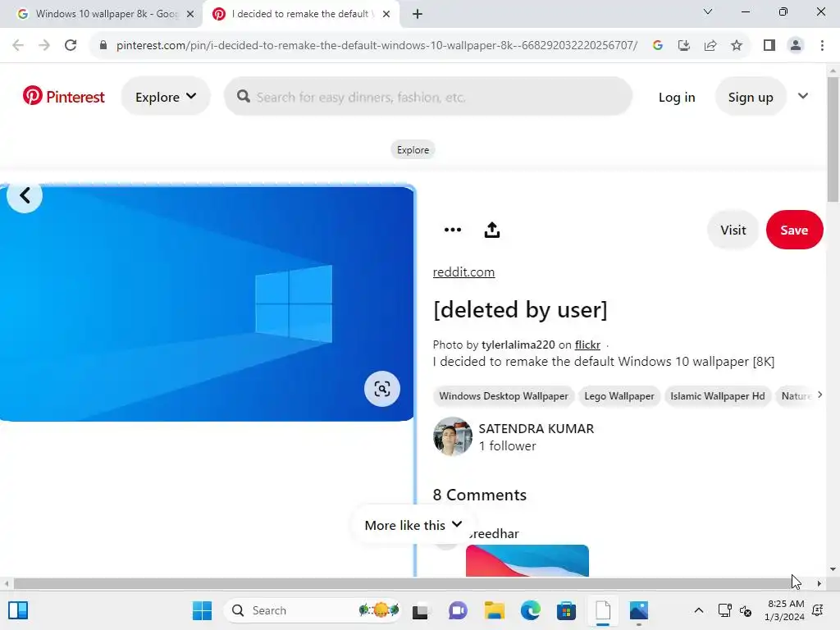Go back using the pin's back arrow
The width and height of the screenshot is (840, 630).
(25, 195)
